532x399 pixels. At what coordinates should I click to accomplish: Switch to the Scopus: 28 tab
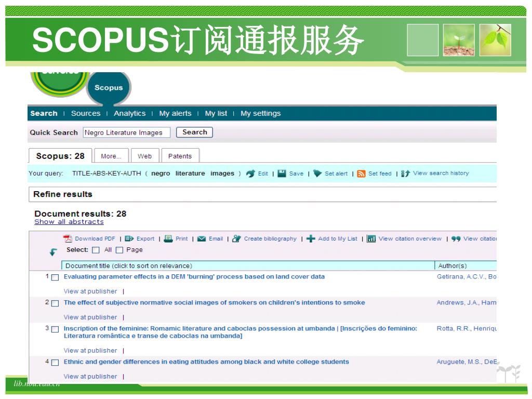pos(60,156)
